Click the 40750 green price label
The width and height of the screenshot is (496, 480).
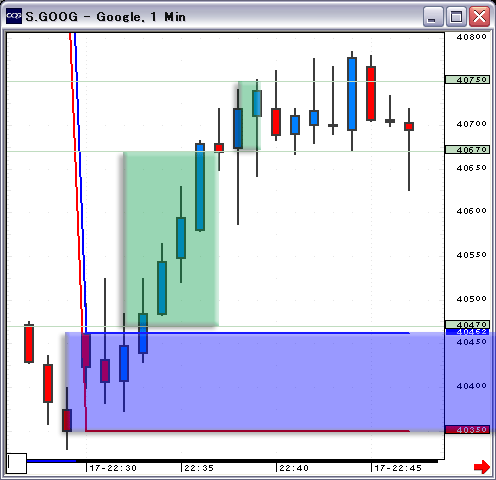[x=467, y=80]
